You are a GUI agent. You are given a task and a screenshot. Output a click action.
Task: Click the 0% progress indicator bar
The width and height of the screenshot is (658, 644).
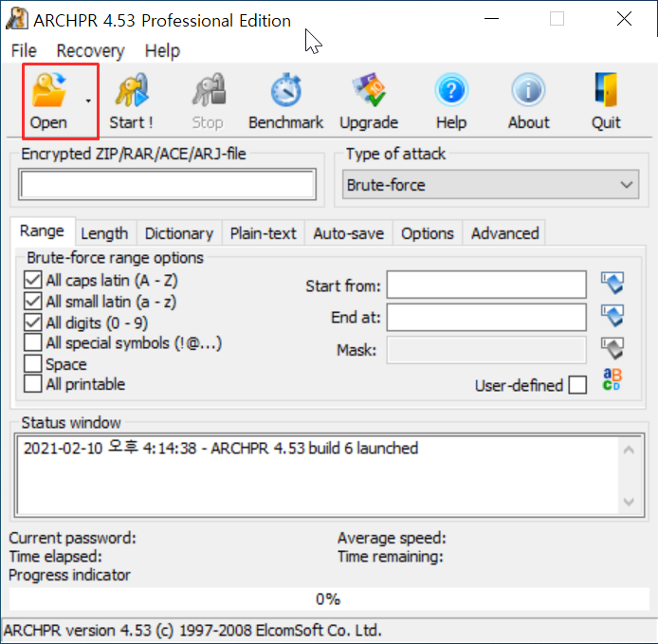pyautogui.click(x=329, y=598)
